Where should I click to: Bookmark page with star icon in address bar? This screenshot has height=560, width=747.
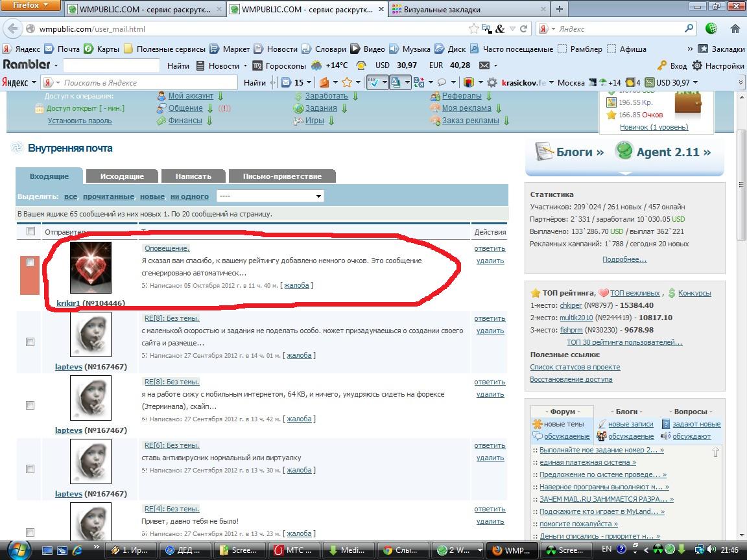(473, 29)
